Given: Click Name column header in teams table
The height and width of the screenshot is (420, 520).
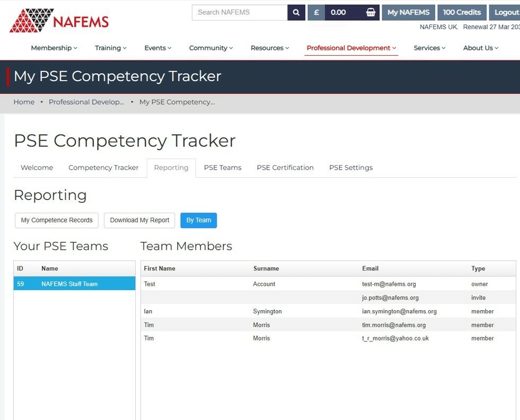Looking at the screenshot, I should point(50,268).
